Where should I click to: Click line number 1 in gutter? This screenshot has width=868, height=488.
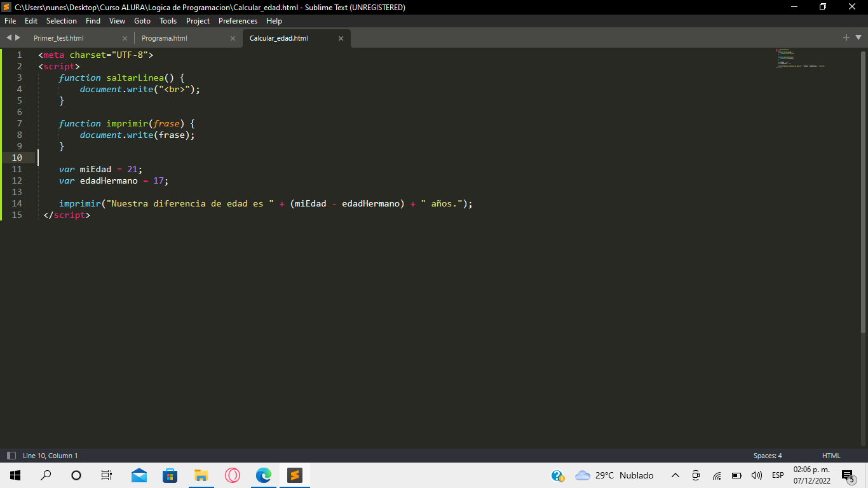click(19, 55)
